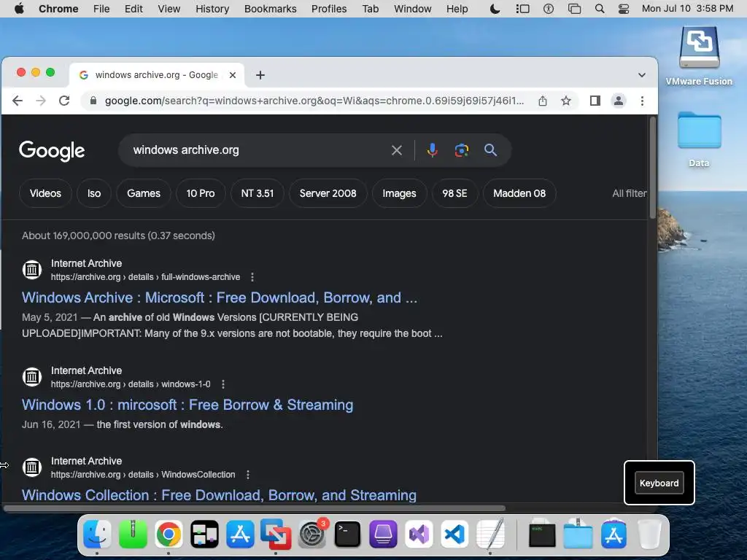Open the All filters option
Screen dimensions: 747x560
629,193
